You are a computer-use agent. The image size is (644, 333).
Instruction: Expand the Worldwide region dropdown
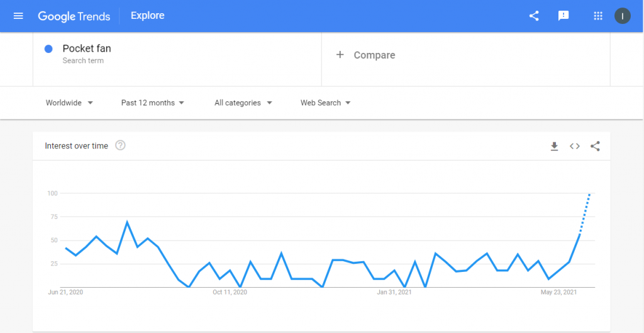click(69, 103)
